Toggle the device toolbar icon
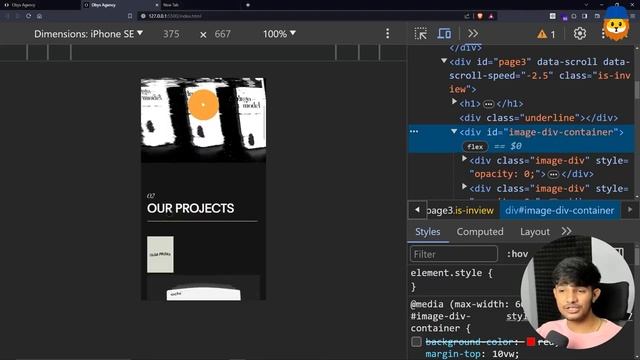 pyautogui.click(x=444, y=33)
